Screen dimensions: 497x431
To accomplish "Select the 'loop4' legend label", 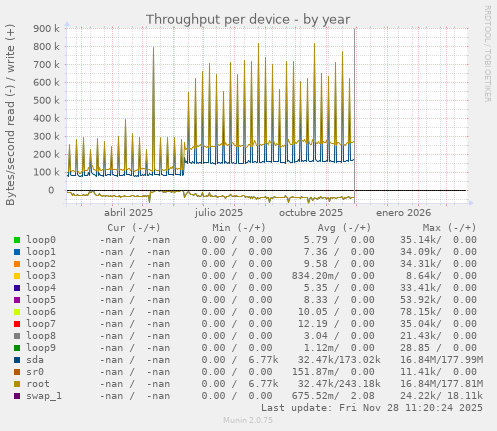I will [41, 288].
